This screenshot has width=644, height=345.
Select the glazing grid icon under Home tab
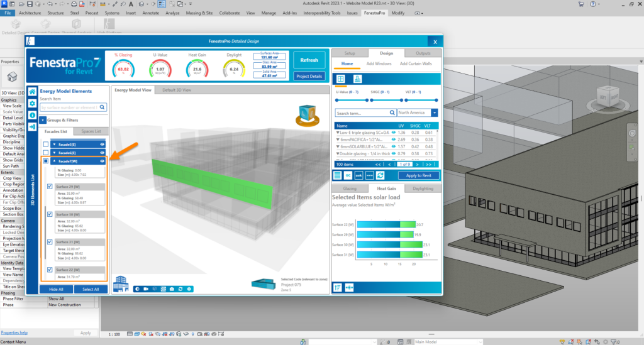(340, 79)
